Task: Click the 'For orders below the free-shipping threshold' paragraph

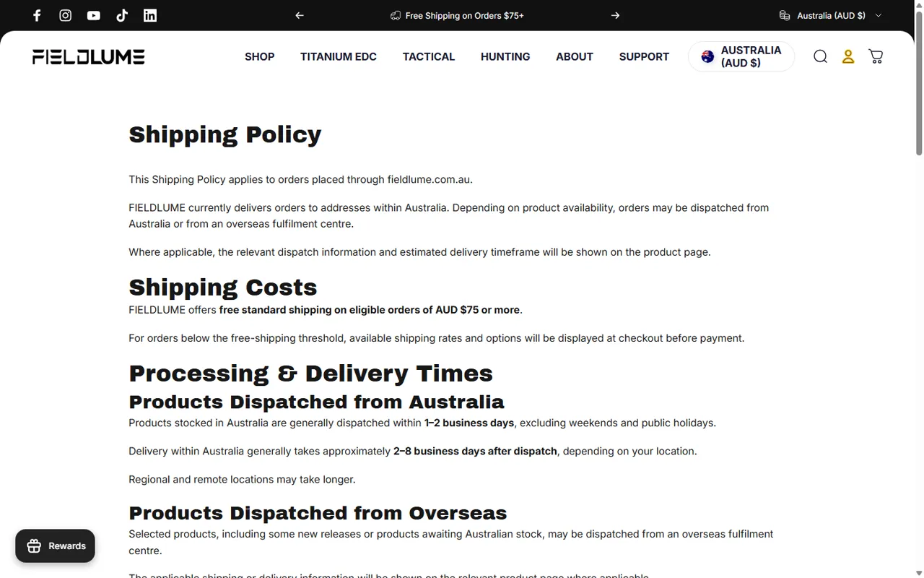Action: click(x=437, y=338)
